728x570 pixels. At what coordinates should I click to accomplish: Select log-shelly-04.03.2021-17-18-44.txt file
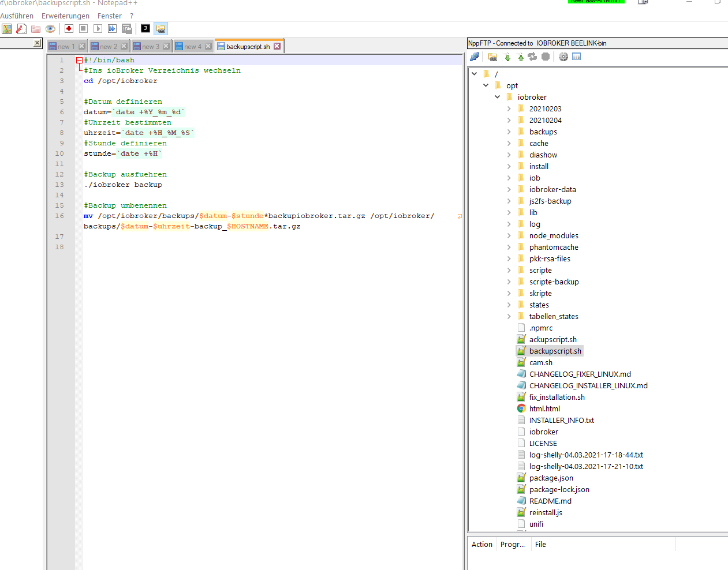(586, 455)
